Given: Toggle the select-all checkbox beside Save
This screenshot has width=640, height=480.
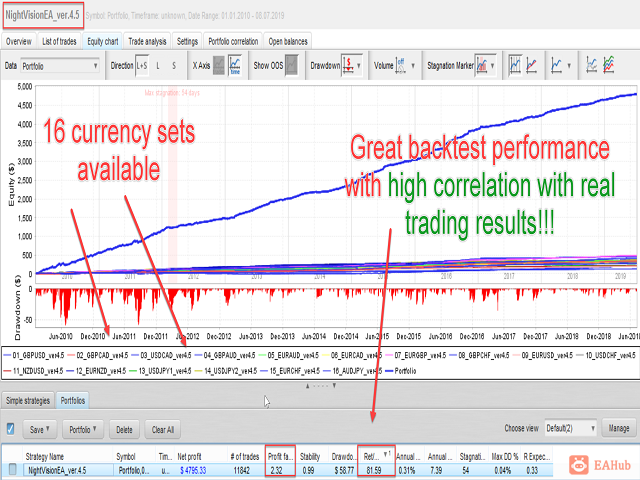Looking at the screenshot, I should [11, 429].
